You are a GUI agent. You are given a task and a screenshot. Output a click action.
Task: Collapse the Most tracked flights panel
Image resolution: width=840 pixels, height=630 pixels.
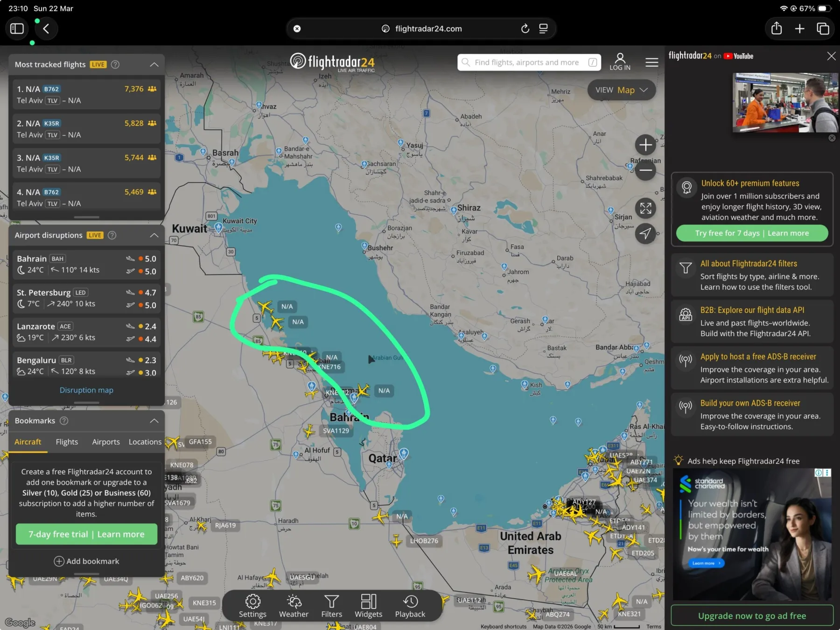point(154,64)
